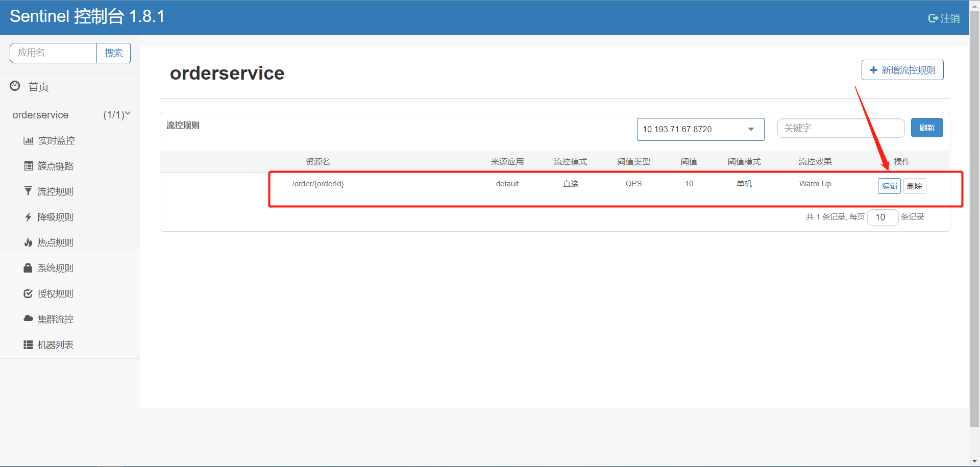Click the /order/{orderId} resource name cell
This screenshot has width=980, height=467.
coord(318,184)
